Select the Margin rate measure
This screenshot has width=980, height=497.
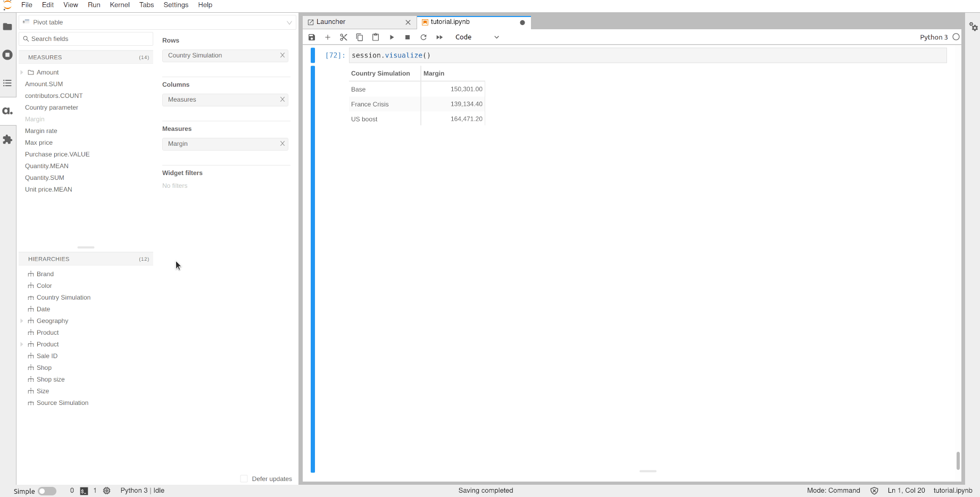tap(41, 131)
